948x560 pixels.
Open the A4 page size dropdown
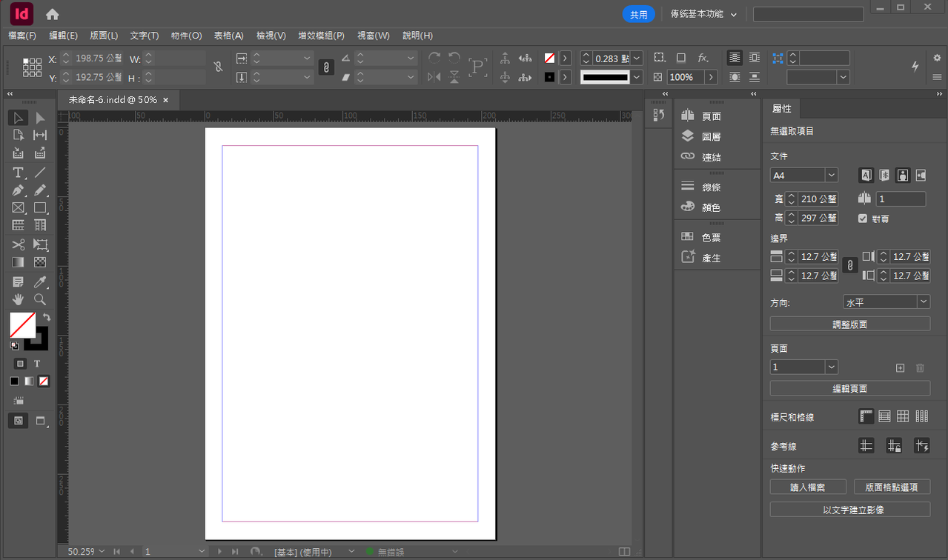tap(831, 176)
